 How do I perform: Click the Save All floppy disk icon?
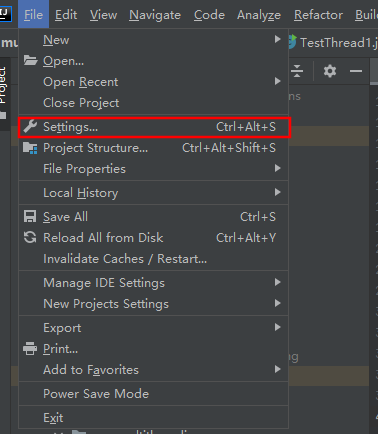tap(30, 217)
